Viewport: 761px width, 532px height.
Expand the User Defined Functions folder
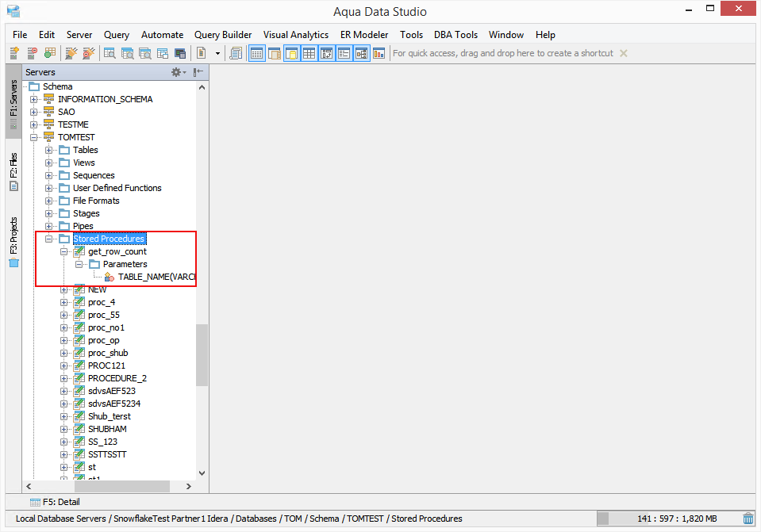48,188
